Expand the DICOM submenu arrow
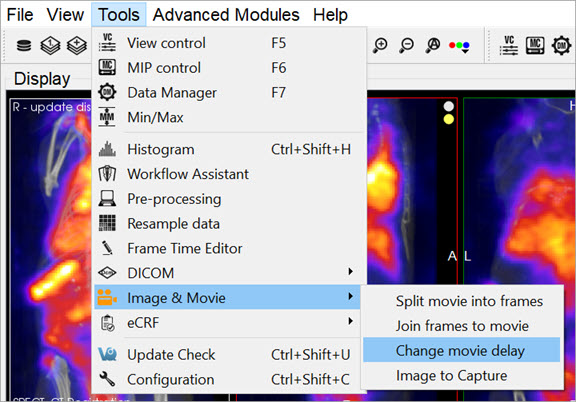 [350, 272]
